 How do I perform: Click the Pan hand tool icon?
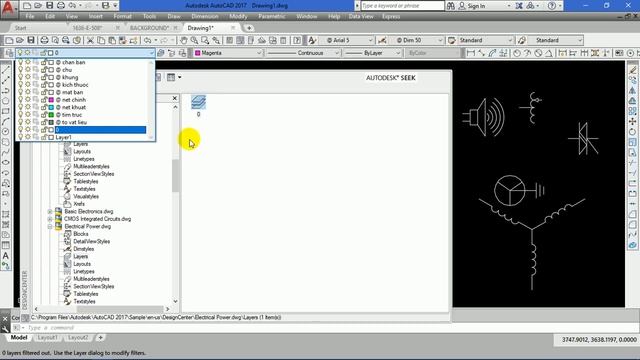[184, 40]
